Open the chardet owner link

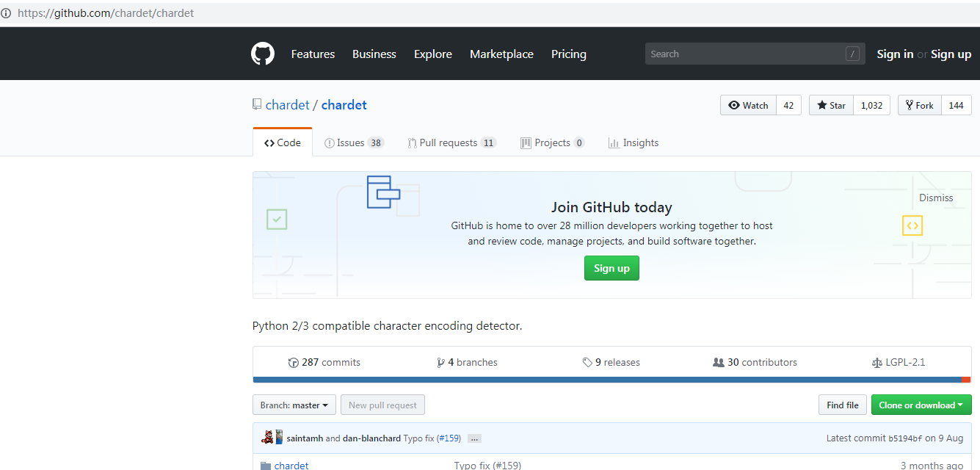pyautogui.click(x=287, y=104)
